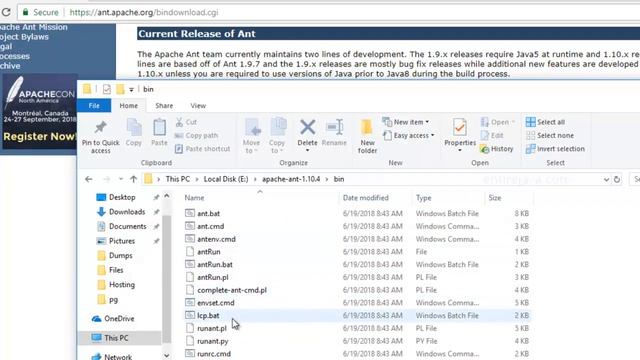Select the antRun.pl file
Image resolution: width=640 pixels, height=360 pixels.
pos(213,277)
